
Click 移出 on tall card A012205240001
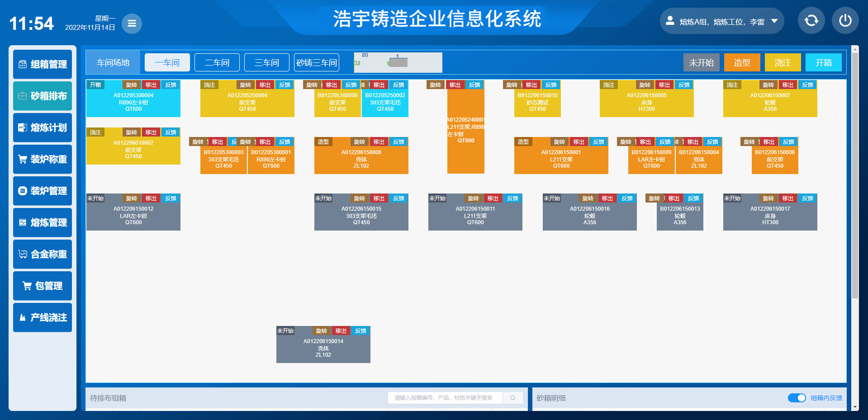(455, 85)
